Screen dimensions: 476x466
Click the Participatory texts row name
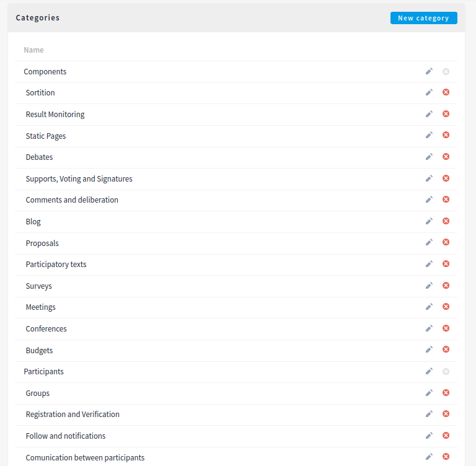pyautogui.click(x=56, y=265)
